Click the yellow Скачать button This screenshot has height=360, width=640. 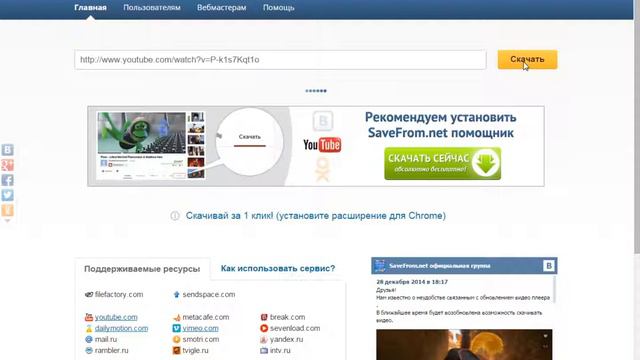pyautogui.click(x=527, y=60)
